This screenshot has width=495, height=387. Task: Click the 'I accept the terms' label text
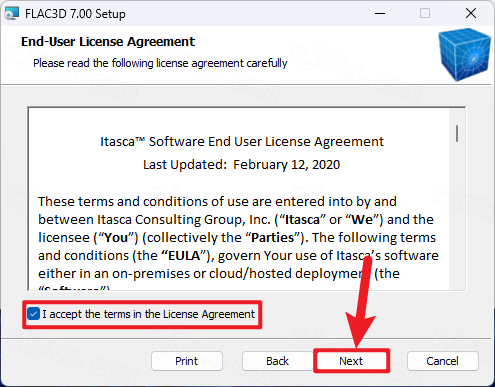(x=148, y=314)
